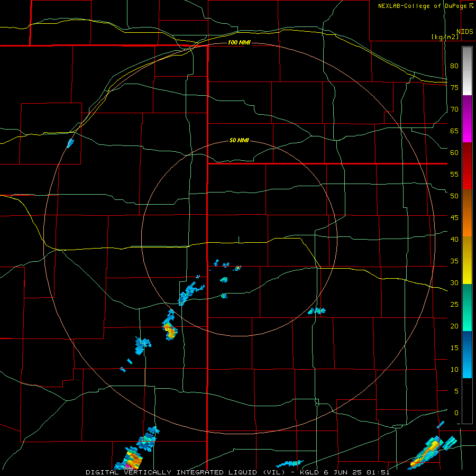476x476 pixels.
Task: Click the 50 NMI range ring label
Action: [x=239, y=140]
